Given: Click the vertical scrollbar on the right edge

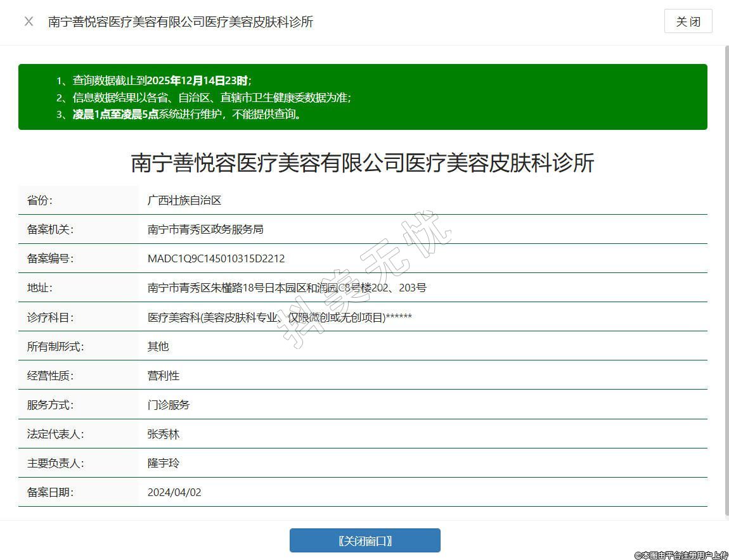Looking at the screenshot, I should pyautogui.click(x=726, y=279).
